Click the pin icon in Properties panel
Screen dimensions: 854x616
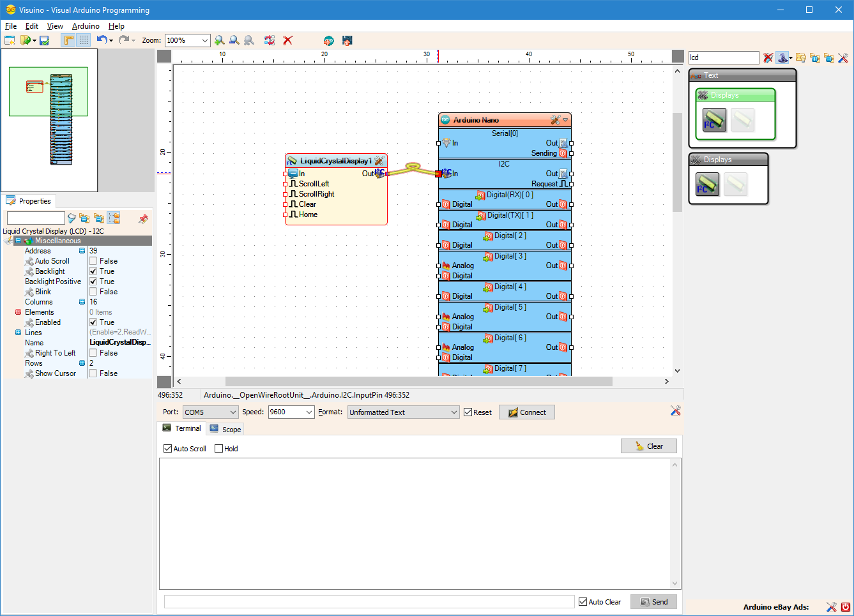pyautogui.click(x=143, y=218)
